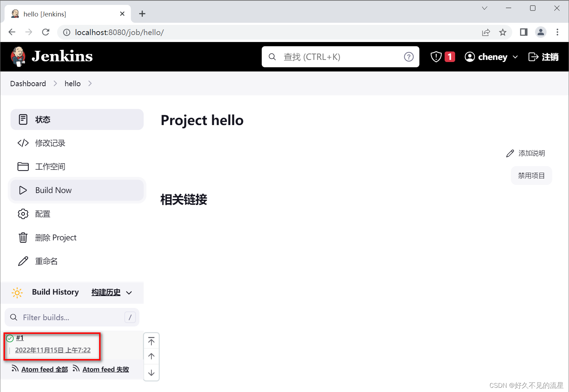This screenshot has width=569, height=392.
Task: Go to the Dashboard breadcrumb
Action: point(28,84)
